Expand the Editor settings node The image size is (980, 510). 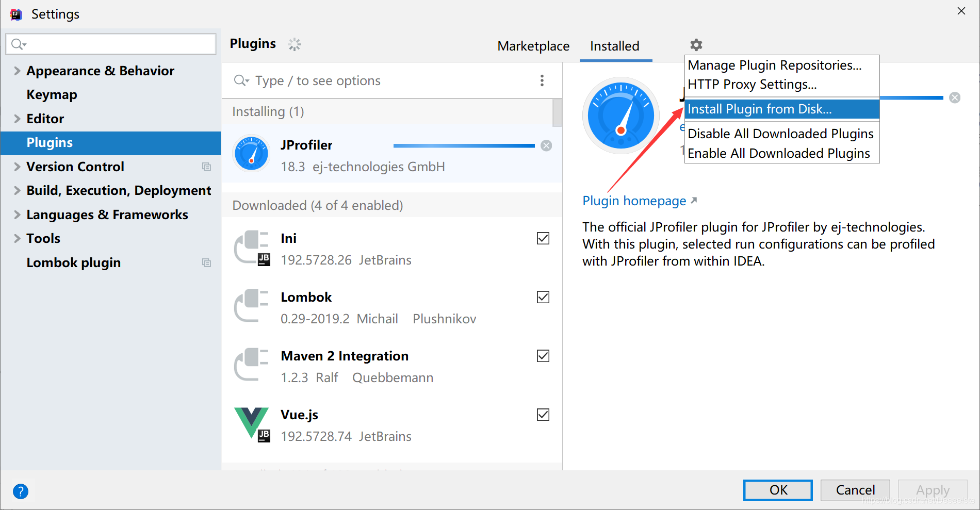17,119
